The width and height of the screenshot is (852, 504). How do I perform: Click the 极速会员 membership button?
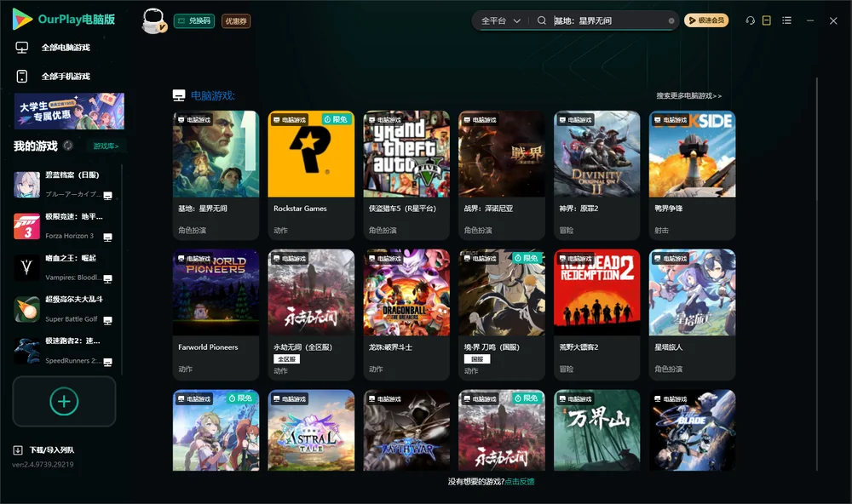coord(706,20)
